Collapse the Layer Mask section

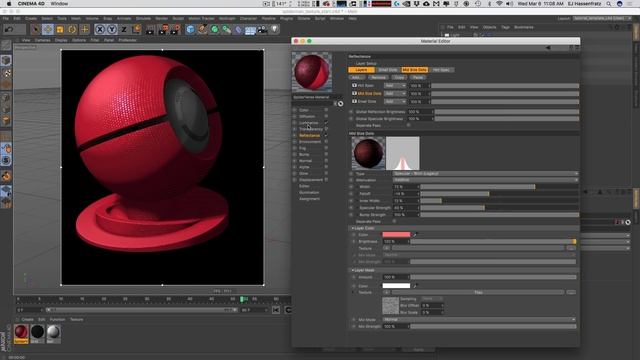pyautogui.click(x=353, y=270)
